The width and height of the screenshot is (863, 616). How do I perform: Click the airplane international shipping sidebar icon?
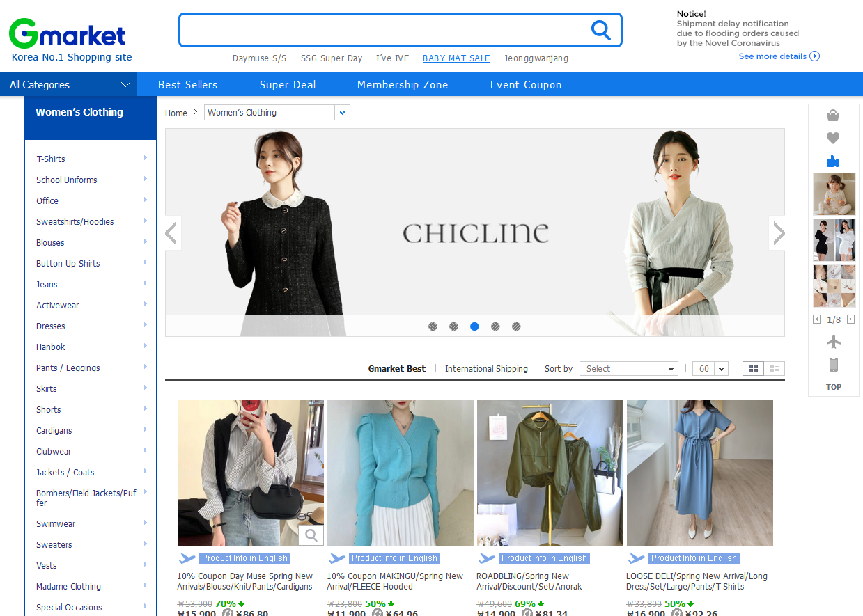[x=833, y=342]
